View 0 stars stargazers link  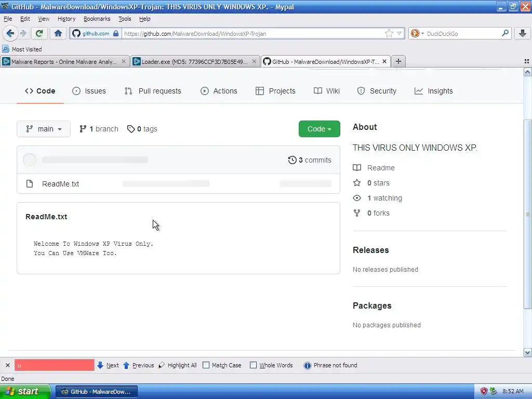pos(378,183)
